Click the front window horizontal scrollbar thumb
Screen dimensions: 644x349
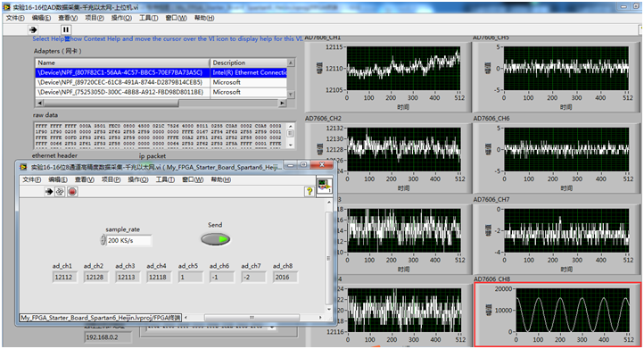click(x=252, y=318)
